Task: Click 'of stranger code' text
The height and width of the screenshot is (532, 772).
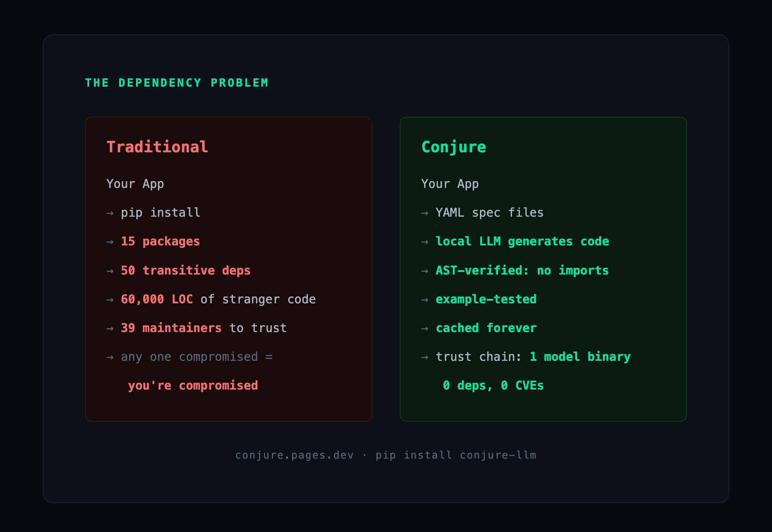Action: click(258, 299)
